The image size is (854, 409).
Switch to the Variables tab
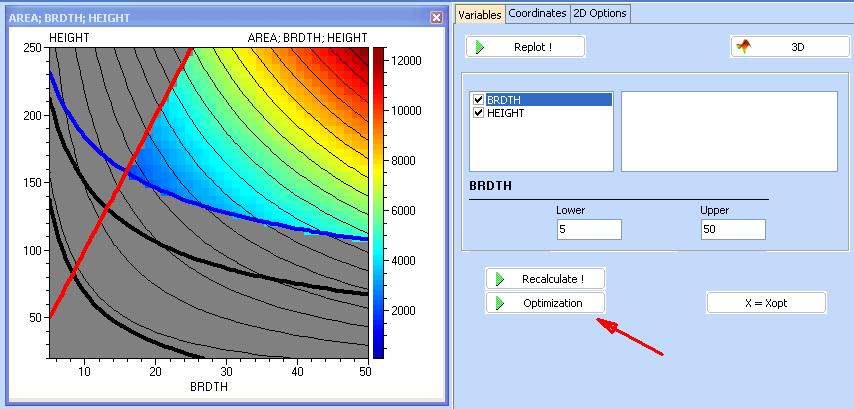[479, 14]
